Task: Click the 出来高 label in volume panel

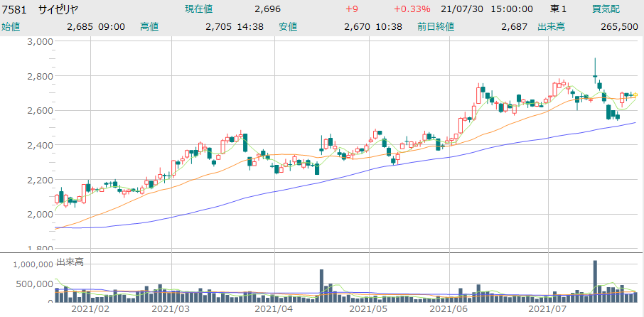Action: pyautogui.click(x=70, y=262)
